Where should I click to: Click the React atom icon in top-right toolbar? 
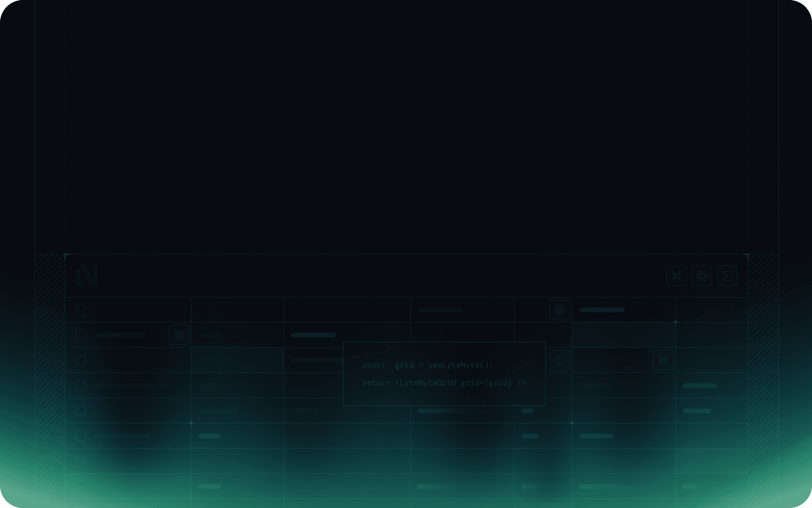[701, 276]
